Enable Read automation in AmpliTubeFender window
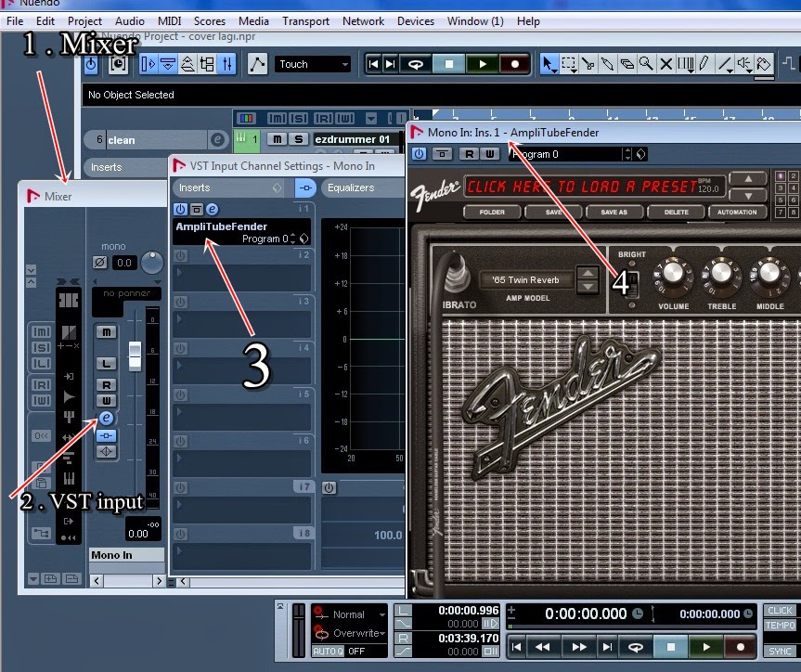The height and width of the screenshot is (672, 801). click(470, 154)
